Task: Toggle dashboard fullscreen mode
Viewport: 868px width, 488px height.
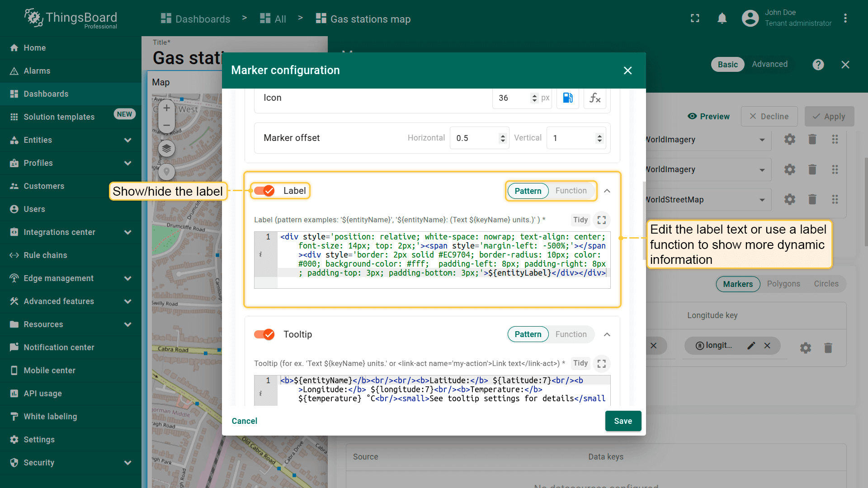Action: (x=695, y=19)
